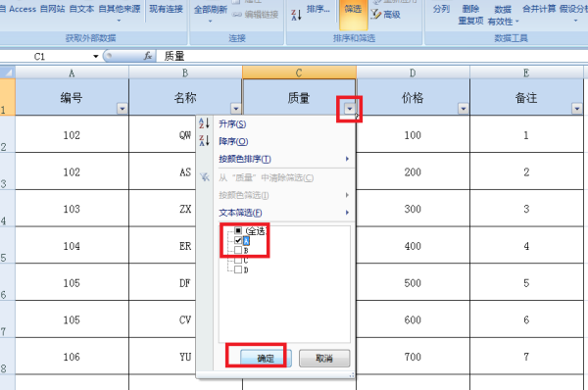The width and height of the screenshot is (588, 390).
Task: Click the formula bar showing 质量
Action: pos(371,56)
